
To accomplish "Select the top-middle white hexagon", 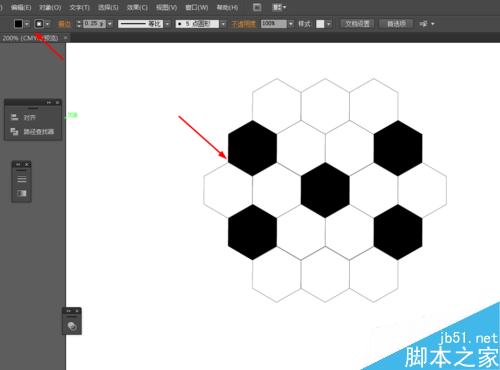I will [x=325, y=106].
